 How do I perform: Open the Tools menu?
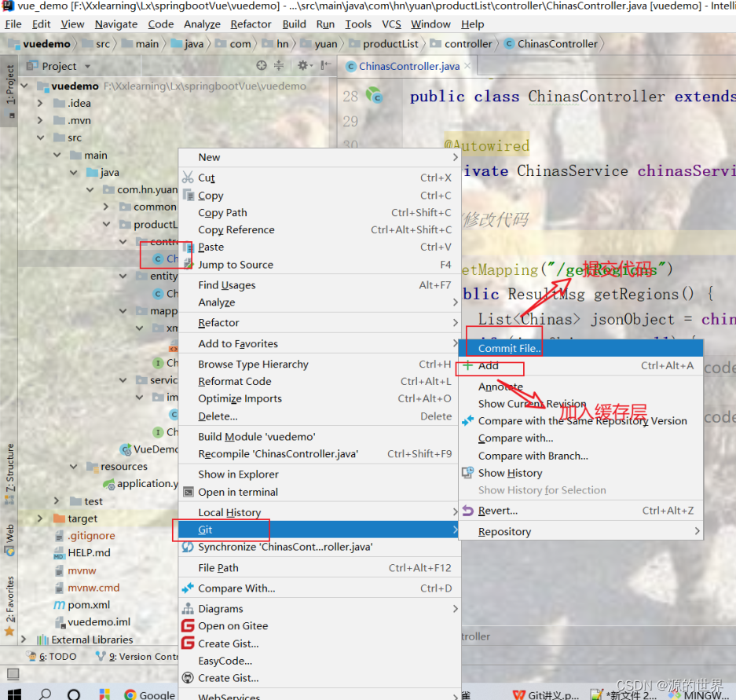click(x=358, y=24)
